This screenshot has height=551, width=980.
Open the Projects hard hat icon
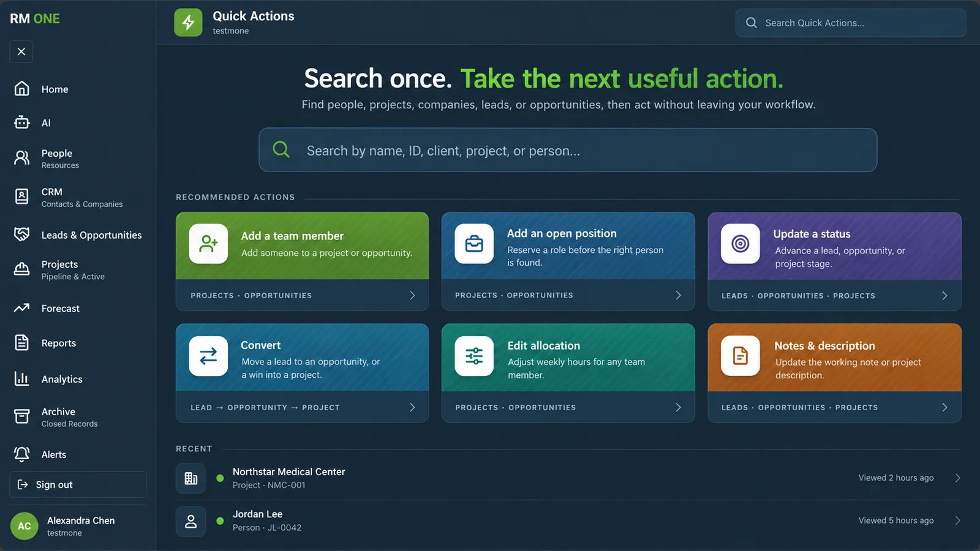click(x=22, y=269)
